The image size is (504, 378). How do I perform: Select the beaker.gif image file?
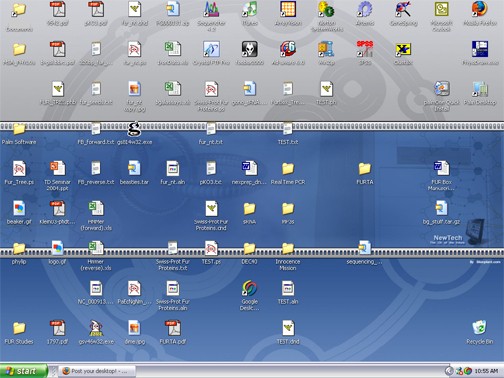coord(19,209)
